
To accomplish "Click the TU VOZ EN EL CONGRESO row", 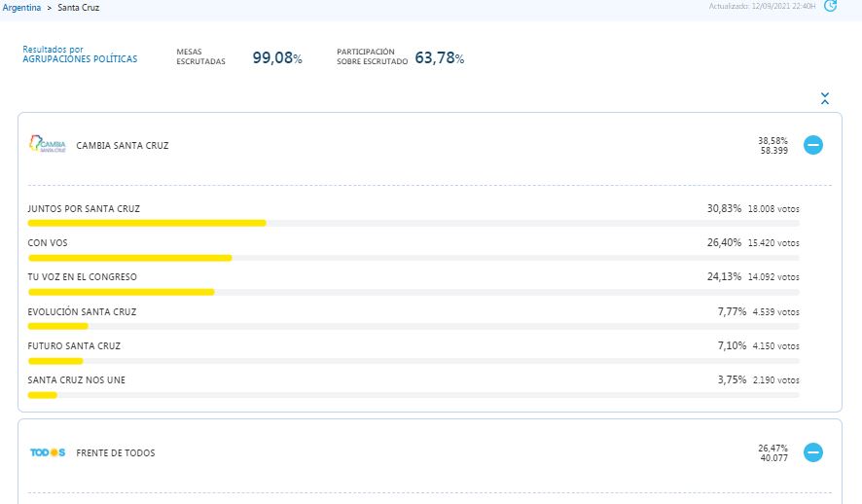I will click(x=413, y=283).
